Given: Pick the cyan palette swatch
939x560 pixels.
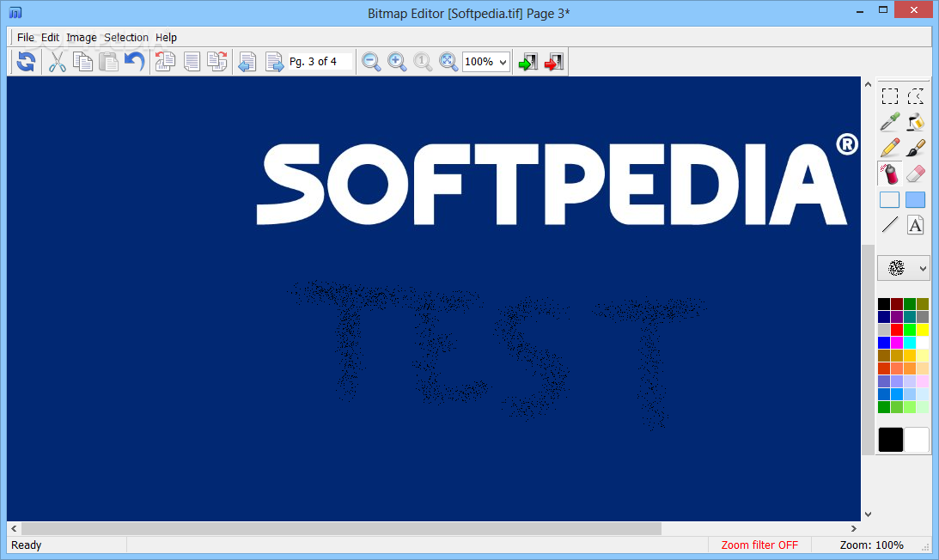Looking at the screenshot, I should [x=910, y=343].
